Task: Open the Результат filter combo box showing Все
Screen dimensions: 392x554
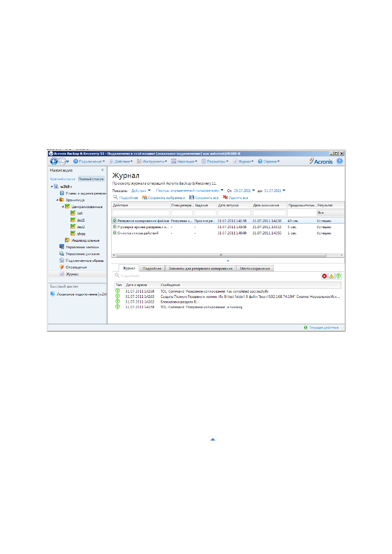Action: pos(330,213)
